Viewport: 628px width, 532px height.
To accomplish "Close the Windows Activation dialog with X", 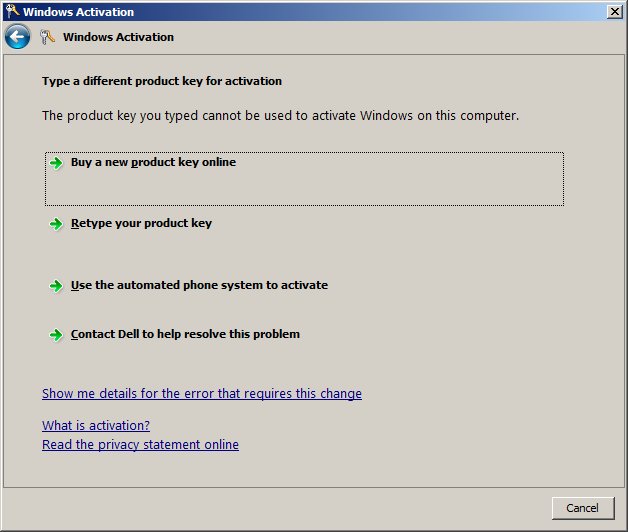I will 614,12.
